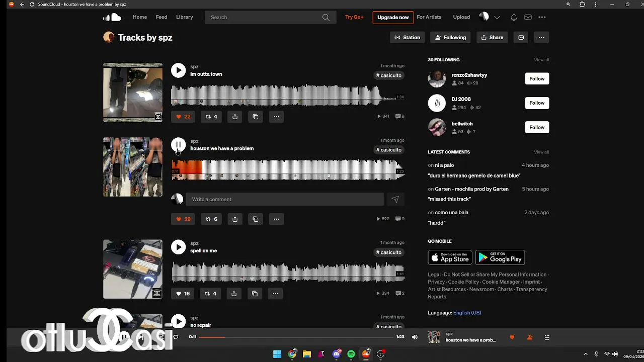Like the track im outta town

pos(183,117)
